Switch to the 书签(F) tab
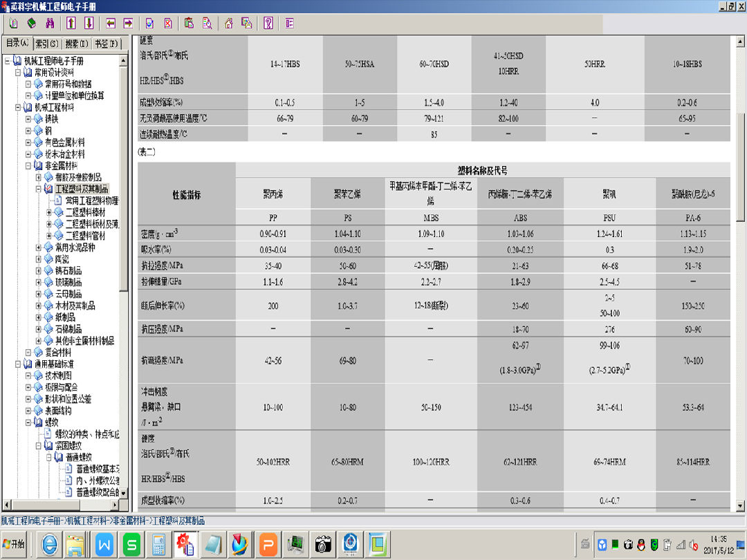Image resolution: width=747 pixels, height=560 pixels. [x=106, y=44]
